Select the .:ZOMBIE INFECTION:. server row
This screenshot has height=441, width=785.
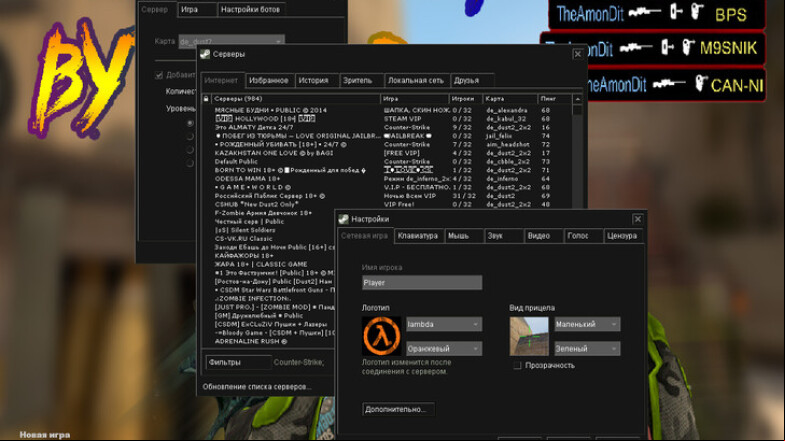pos(269,298)
